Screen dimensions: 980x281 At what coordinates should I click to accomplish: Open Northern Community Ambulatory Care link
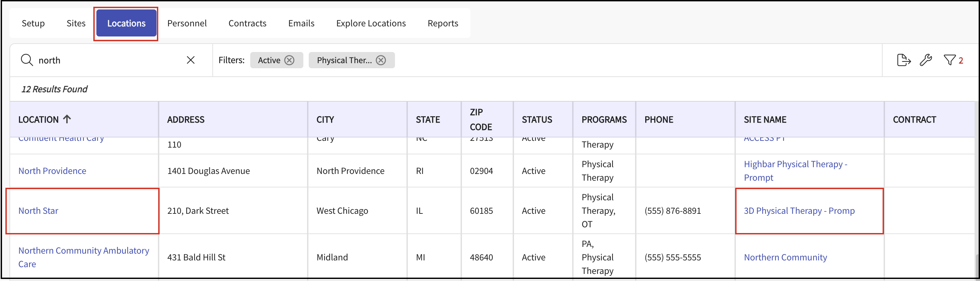[84, 257]
